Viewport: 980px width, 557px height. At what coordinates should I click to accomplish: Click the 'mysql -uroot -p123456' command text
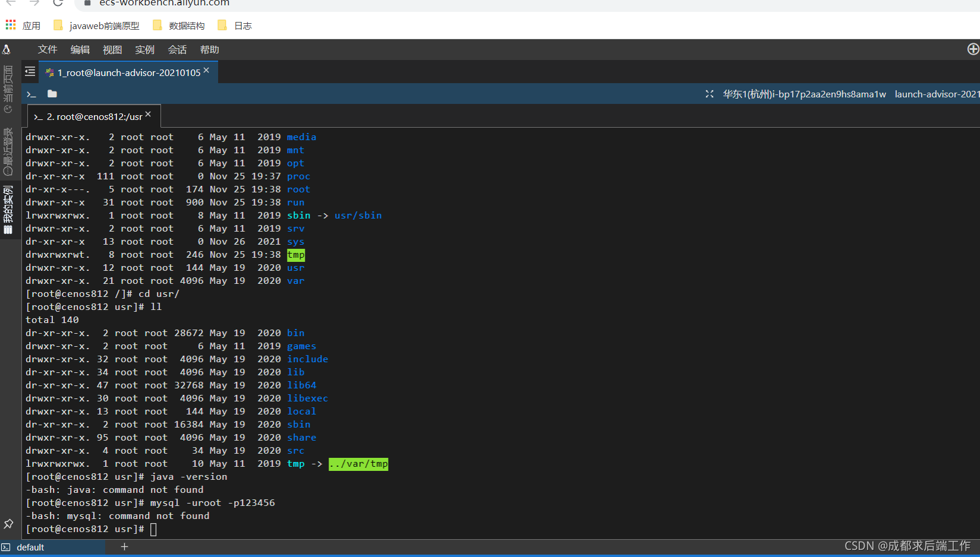(x=212, y=503)
